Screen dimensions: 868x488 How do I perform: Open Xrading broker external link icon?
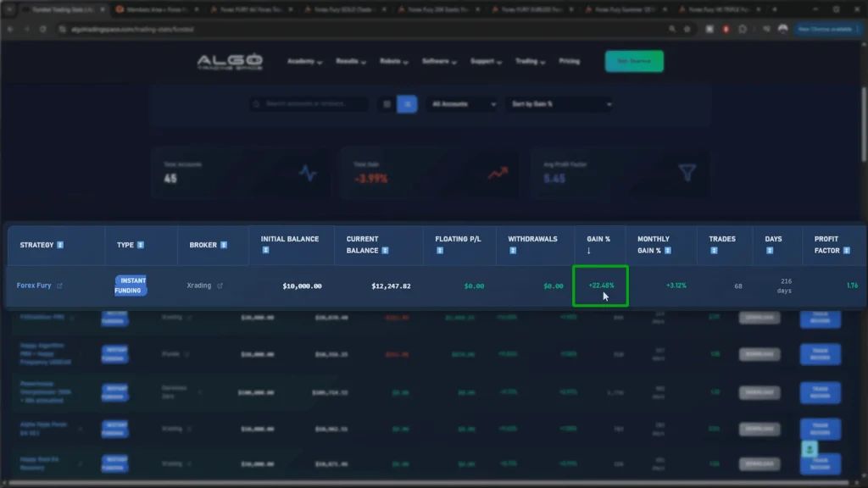coord(220,286)
